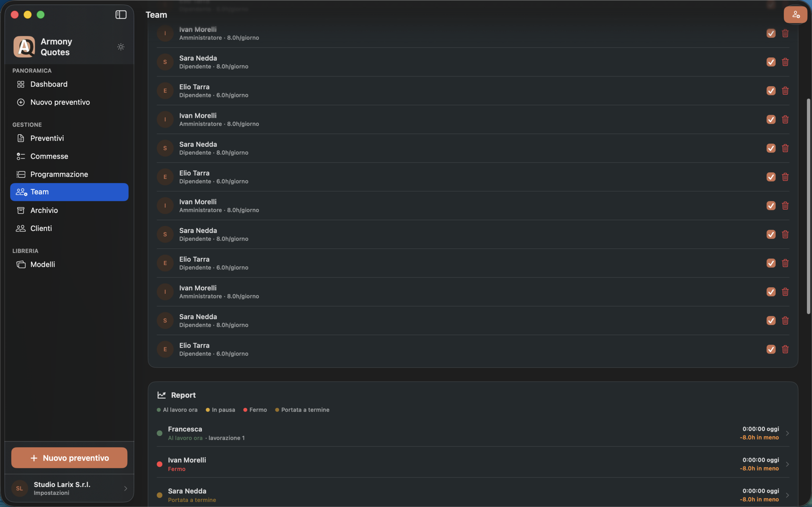This screenshot has height=507, width=812.
Task: Click the Armony Quotes app logo
Action: click(x=24, y=47)
